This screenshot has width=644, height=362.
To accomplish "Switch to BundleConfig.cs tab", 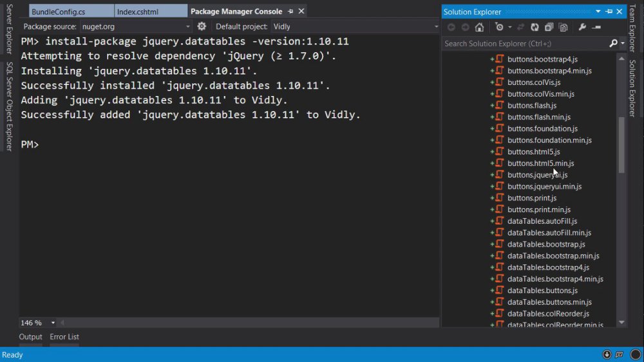I will pyautogui.click(x=72, y=12).
